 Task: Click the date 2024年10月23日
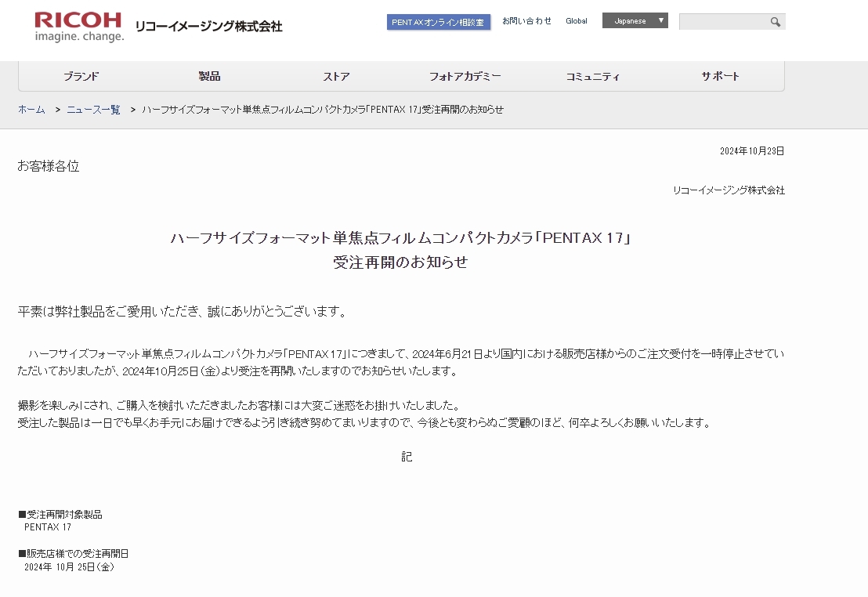click(752, 151)
